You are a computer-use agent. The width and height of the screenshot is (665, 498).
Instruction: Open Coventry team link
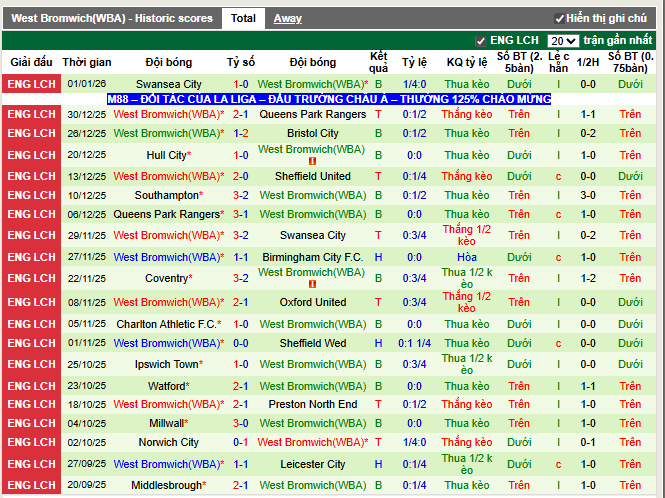coord(166,278)
